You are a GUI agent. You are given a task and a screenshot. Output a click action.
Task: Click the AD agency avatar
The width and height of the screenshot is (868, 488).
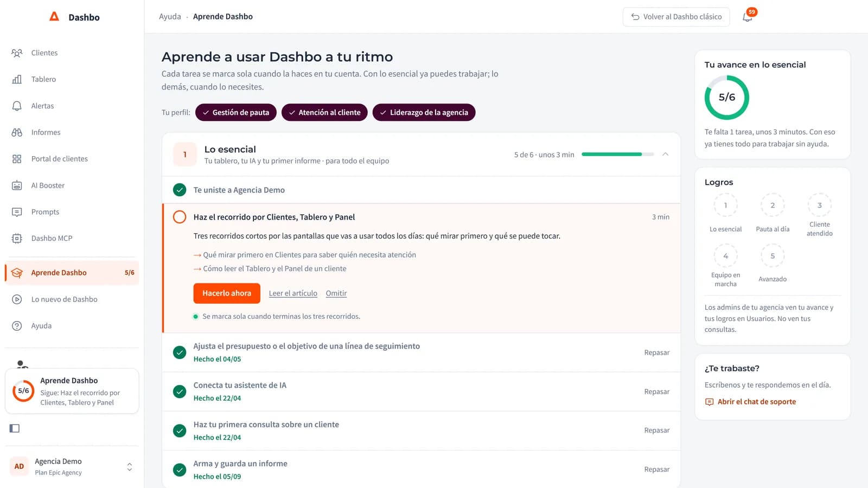point(19,466)
